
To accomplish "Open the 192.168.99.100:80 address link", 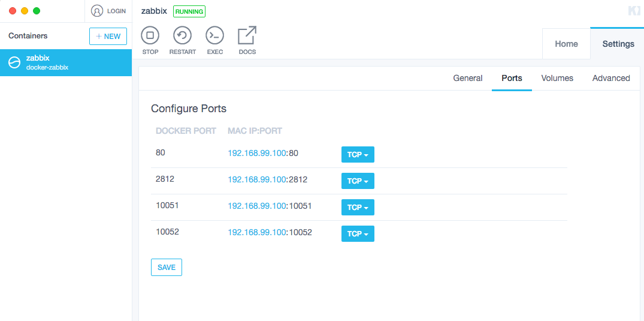I will [263, 153].
